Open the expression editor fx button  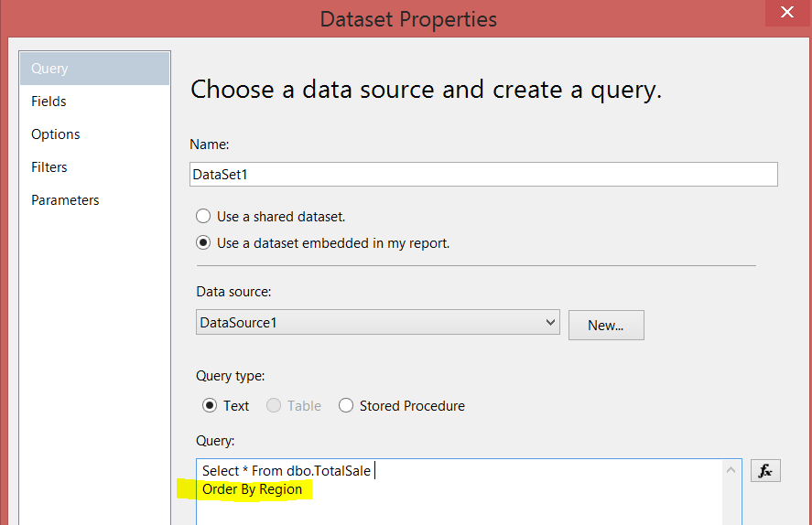click(765, 470)
